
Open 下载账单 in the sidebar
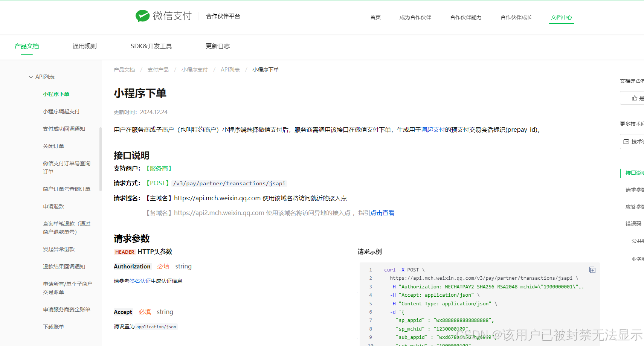click(x=53, y=327)
